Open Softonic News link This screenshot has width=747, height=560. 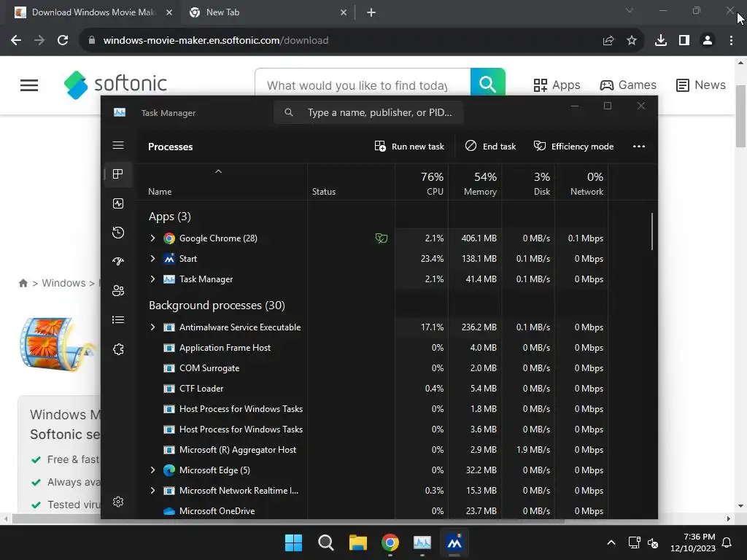click(701, 85)
